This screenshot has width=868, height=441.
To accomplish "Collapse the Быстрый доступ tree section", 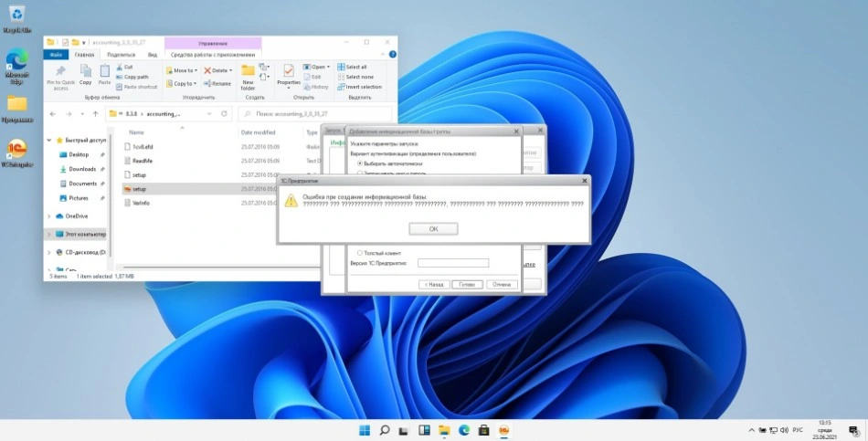I will pos(49,141).
